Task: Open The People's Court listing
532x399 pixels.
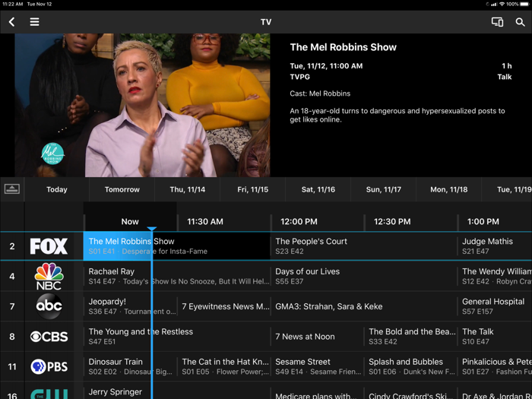Action: pyautogui.click(x=364, y=246)
